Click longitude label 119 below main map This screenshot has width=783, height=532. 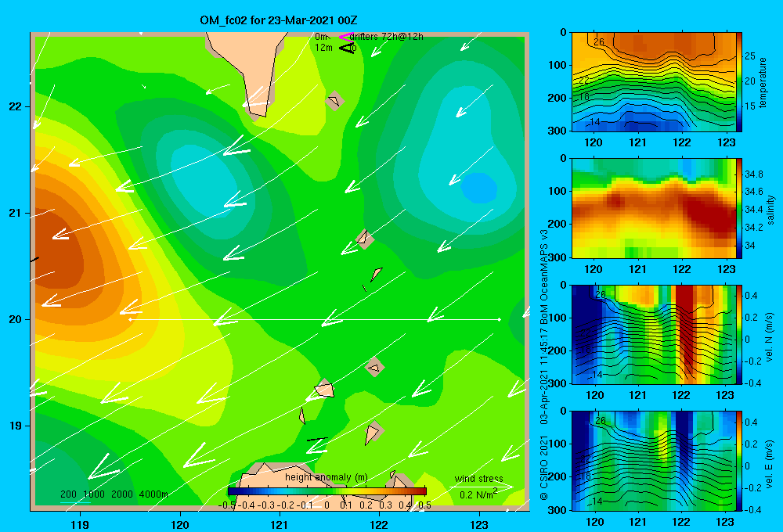(81, 524)
